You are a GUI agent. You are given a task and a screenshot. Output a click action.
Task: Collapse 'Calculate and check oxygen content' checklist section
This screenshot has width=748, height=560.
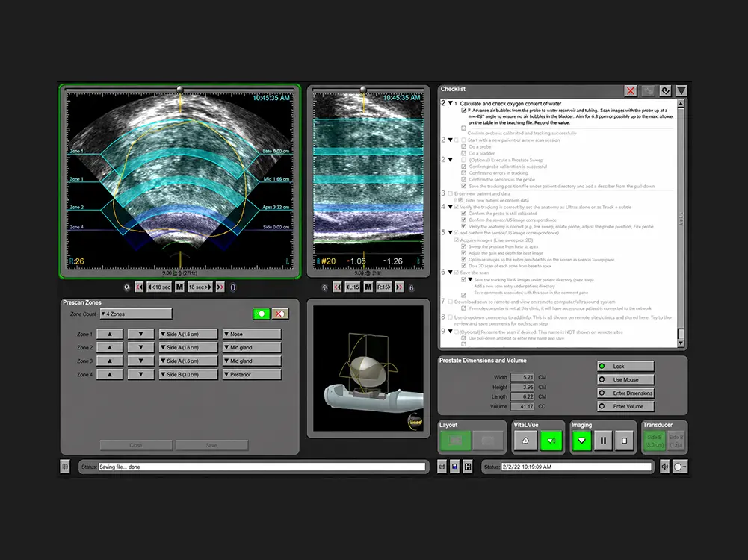(x=450, y=103)
